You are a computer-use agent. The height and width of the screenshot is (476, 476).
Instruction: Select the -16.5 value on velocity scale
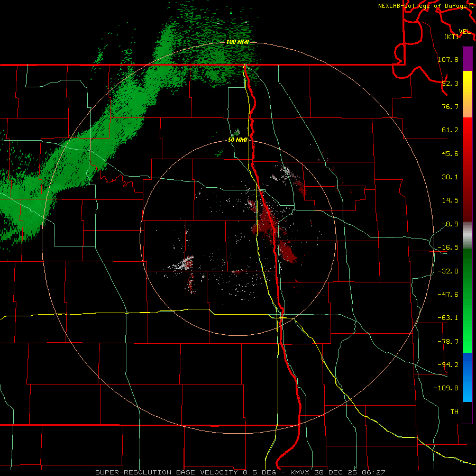click(x=448, y=248)
